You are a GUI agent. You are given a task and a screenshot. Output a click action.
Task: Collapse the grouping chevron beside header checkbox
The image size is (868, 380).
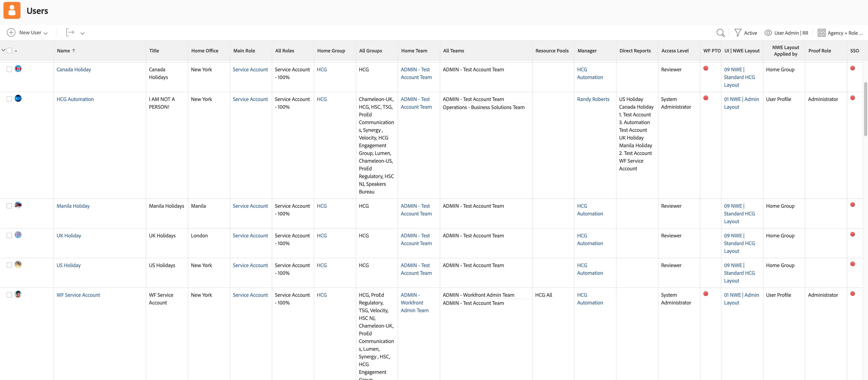3,50
